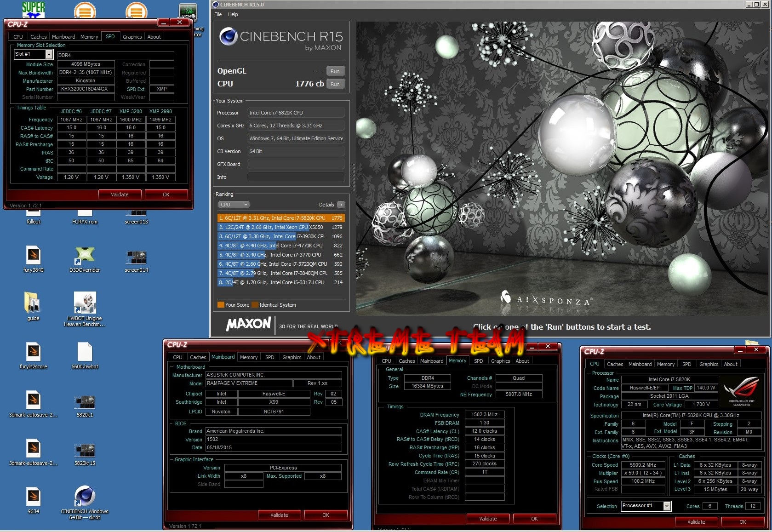Screen dimensions: 772x532
Task: Switch to Caches tab in SPD CPU-Z window
Action: [x=38, y=37]
